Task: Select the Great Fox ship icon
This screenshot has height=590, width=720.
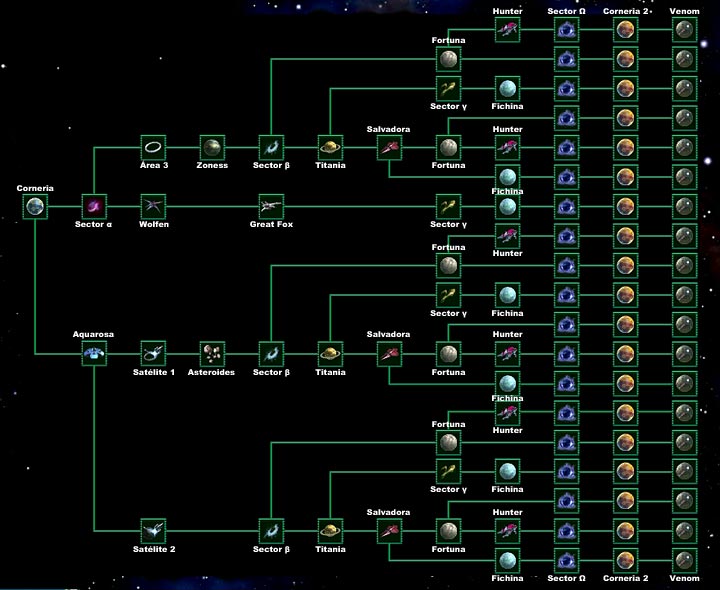Action: (x=271, y=206)
